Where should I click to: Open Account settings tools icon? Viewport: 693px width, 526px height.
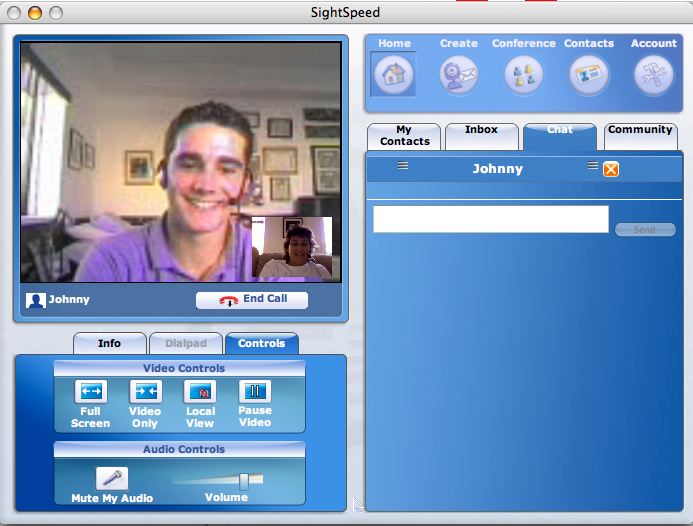tap(654, 75)
